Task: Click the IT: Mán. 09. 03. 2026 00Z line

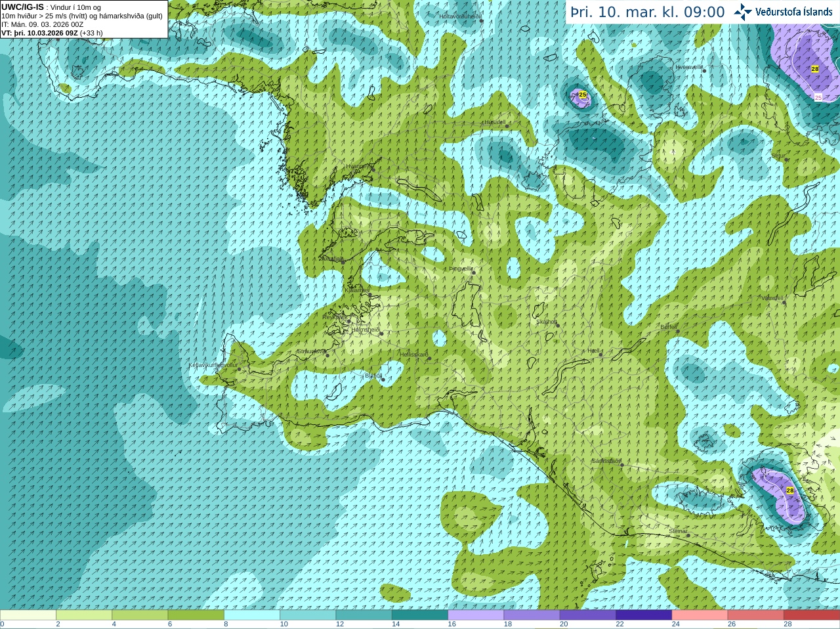Action: click(42, 24)
